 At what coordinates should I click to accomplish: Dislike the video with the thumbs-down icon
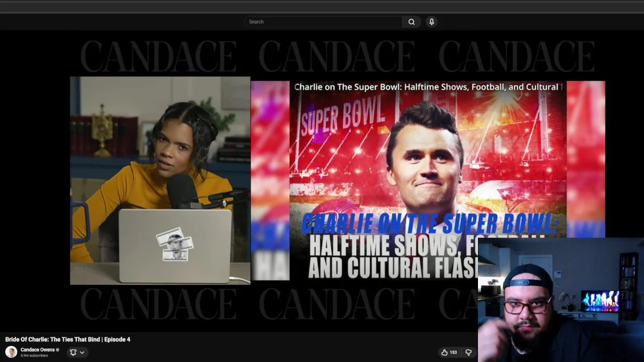[x=468, y=352]
